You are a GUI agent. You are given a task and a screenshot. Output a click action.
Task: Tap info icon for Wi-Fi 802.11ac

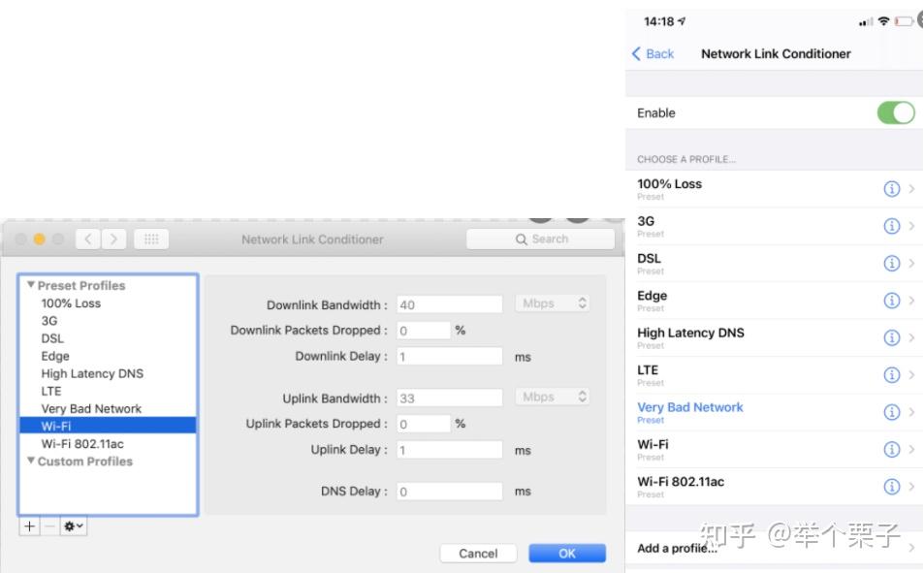(892, 487)
